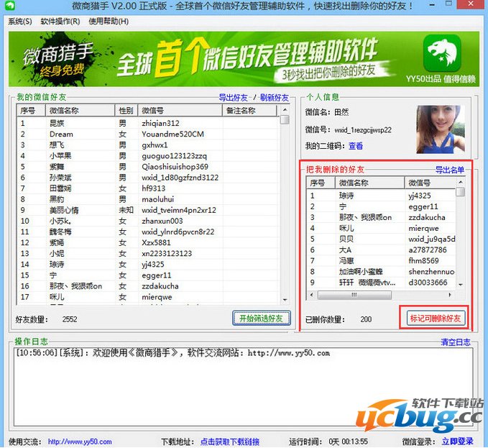This screenshot has height=448, width=488.
Task: Select the friend row maoluhui
Action: [x=147, y=199]
